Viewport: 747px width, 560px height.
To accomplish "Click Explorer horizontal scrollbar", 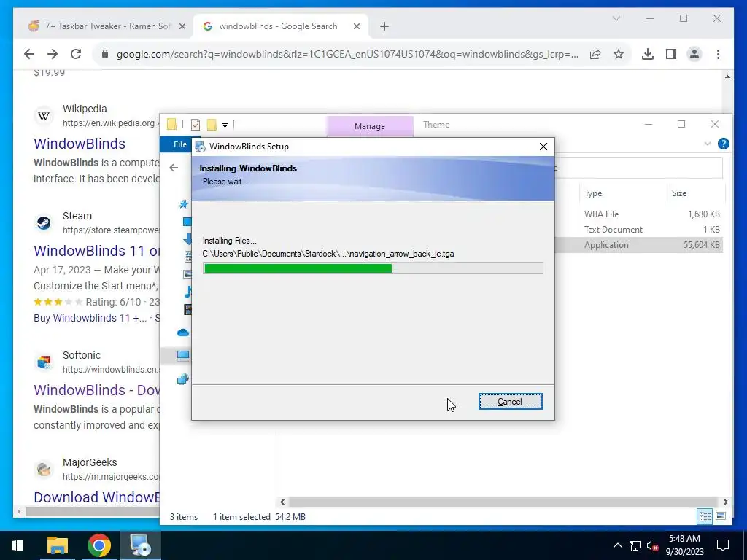I will (x=503, y=502).
